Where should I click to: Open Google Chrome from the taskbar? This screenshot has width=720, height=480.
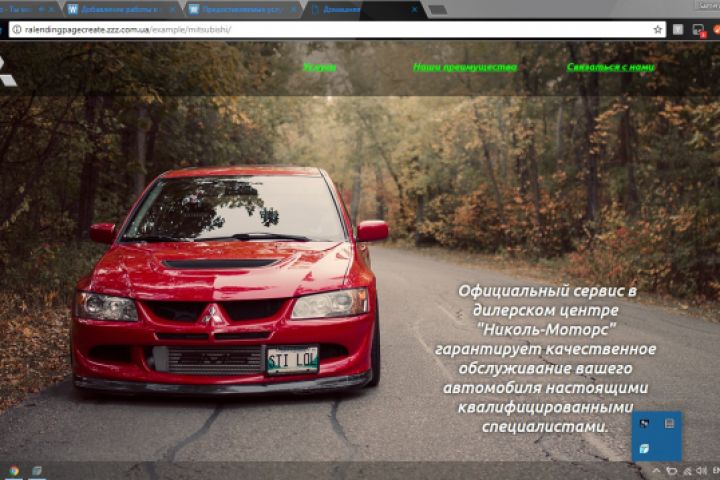[x=14, y=471]
